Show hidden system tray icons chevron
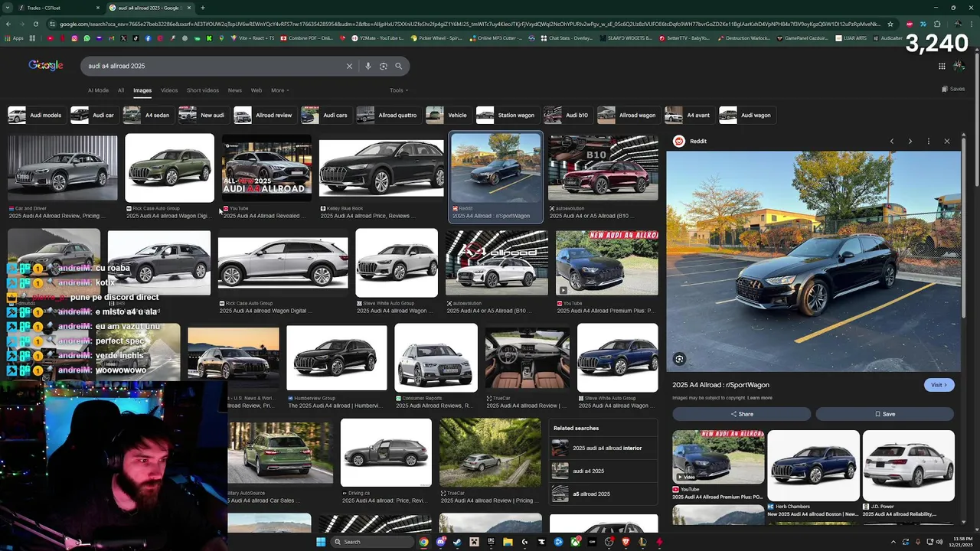 coord(893,542)
